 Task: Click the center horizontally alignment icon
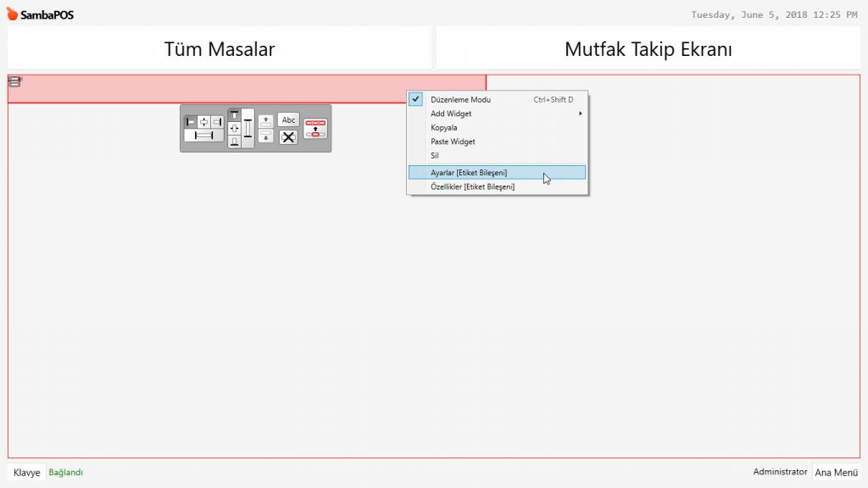point(203,121)
